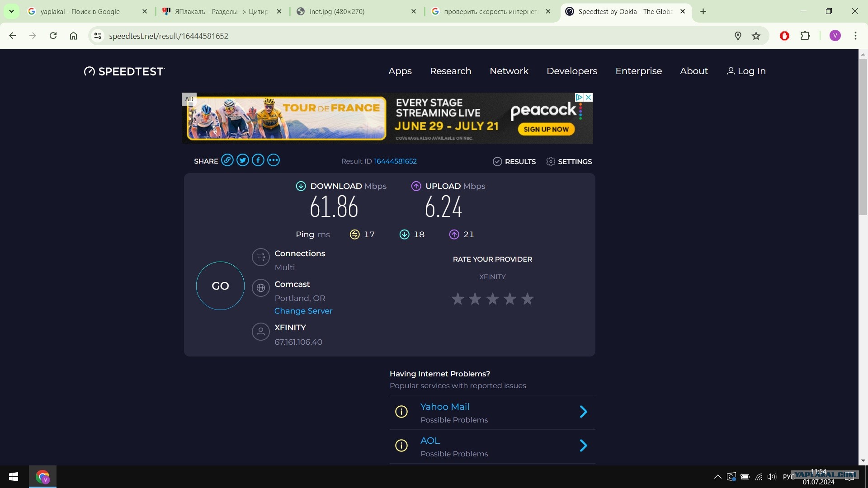Bookmark this page with star icon
The image size is (868, 488).
[x=756, y=36]
